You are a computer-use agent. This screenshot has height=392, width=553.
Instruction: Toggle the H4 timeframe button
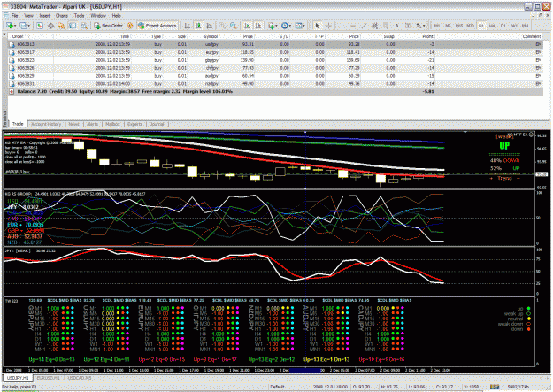[492, 26]
